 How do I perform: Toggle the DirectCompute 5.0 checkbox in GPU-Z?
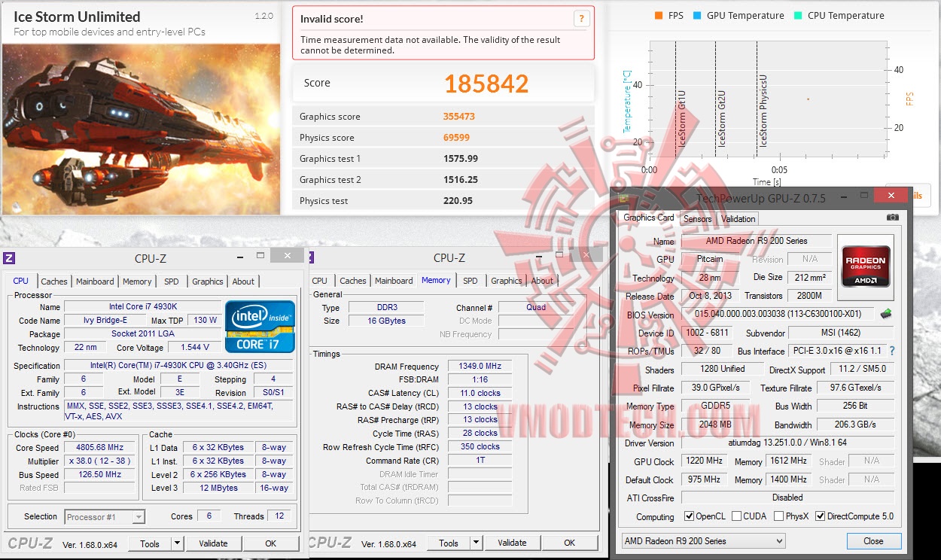(821, 516)
